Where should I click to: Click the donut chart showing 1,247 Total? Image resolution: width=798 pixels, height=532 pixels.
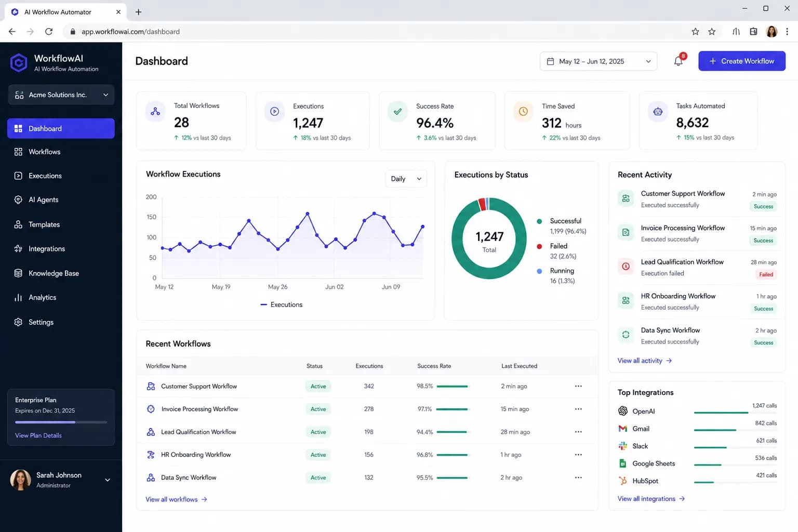point(489,238)
